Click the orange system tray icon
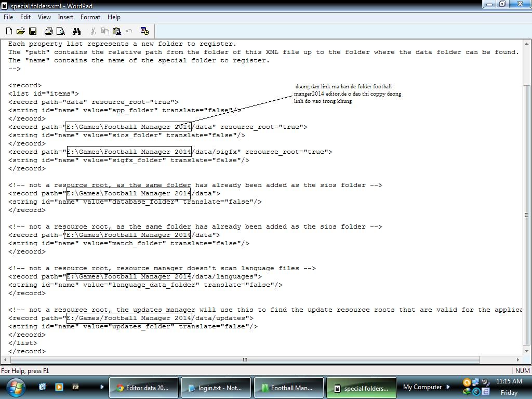The height and width of the screenshot is (399, 532). [467, 382]
